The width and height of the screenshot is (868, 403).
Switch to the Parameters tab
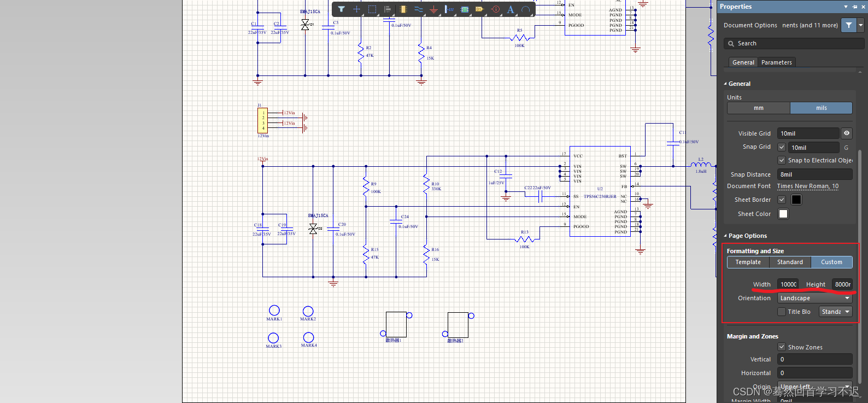(776, 62)
